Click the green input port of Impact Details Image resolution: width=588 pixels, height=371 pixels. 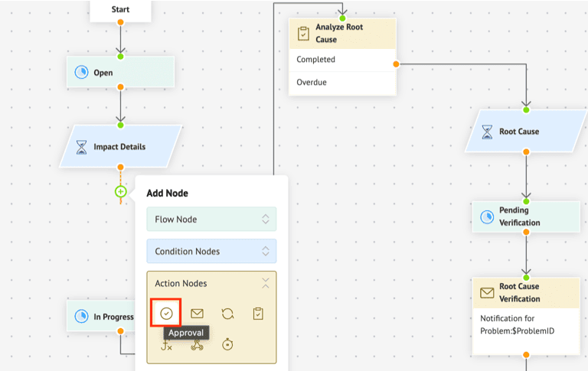[120, 125]
